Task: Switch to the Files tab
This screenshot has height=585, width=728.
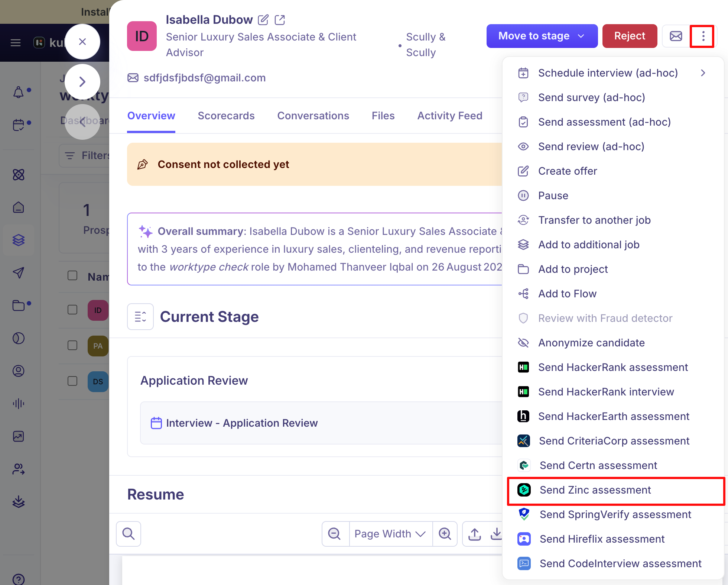Action: [x=383, y=116]
